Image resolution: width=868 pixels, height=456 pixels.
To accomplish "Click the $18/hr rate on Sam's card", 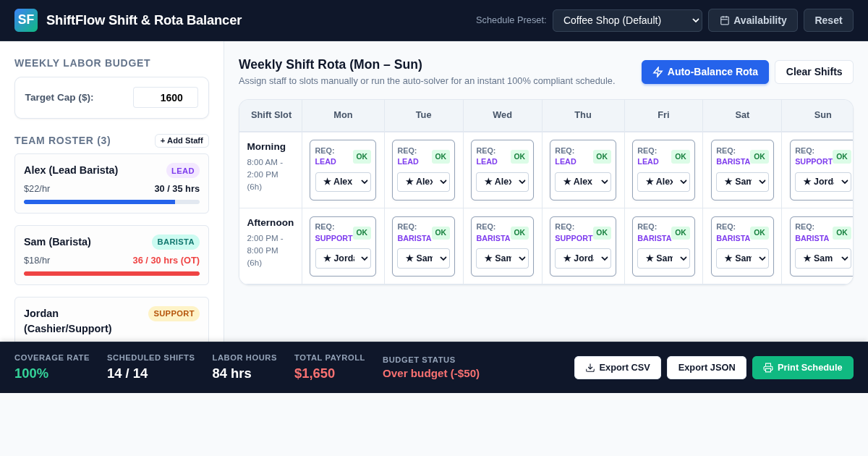I will [37, 261].
